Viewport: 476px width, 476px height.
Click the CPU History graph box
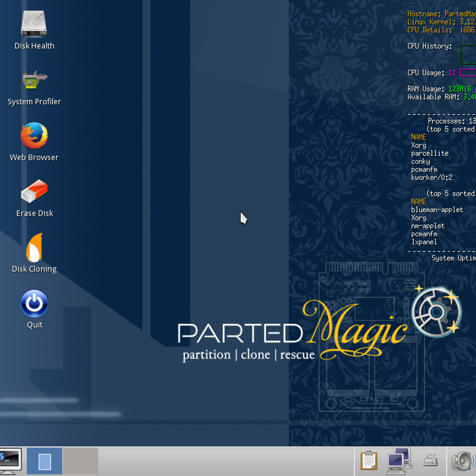pos(468,55)
